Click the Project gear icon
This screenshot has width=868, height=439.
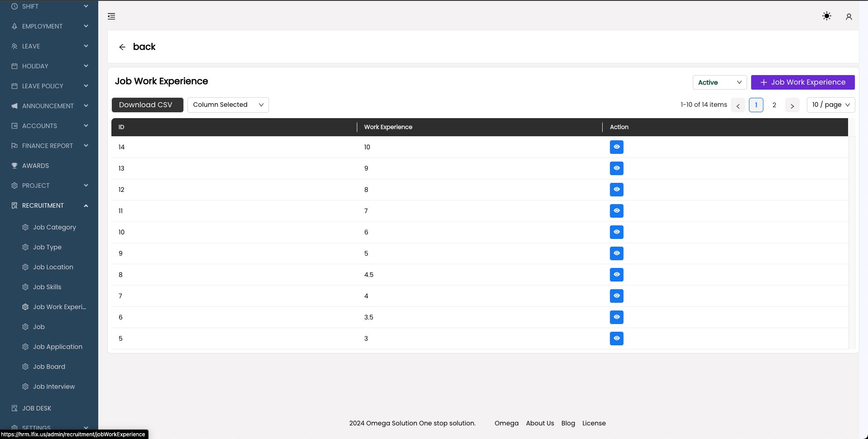point(14,186)
